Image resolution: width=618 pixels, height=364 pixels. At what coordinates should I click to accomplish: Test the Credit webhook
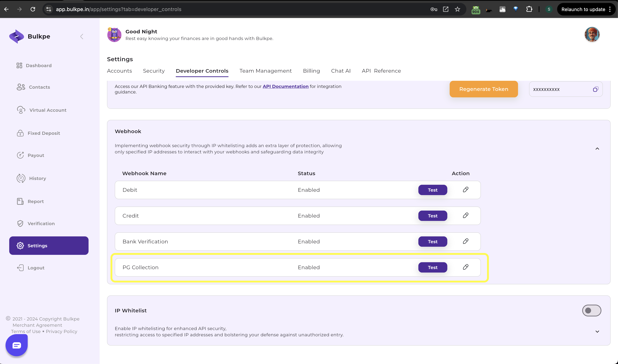point(433,216)
